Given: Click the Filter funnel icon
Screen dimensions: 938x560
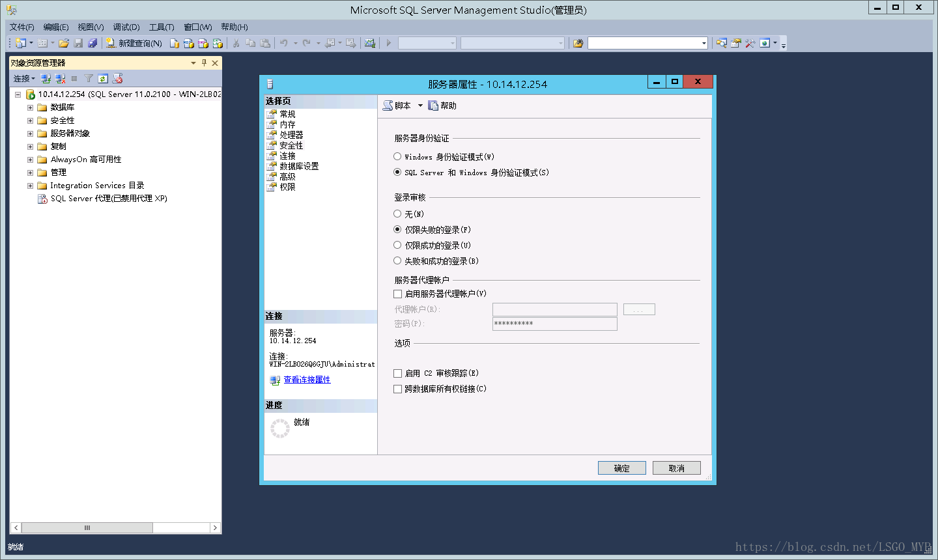Looking at the screenshot, I should [x=89, y=78].
